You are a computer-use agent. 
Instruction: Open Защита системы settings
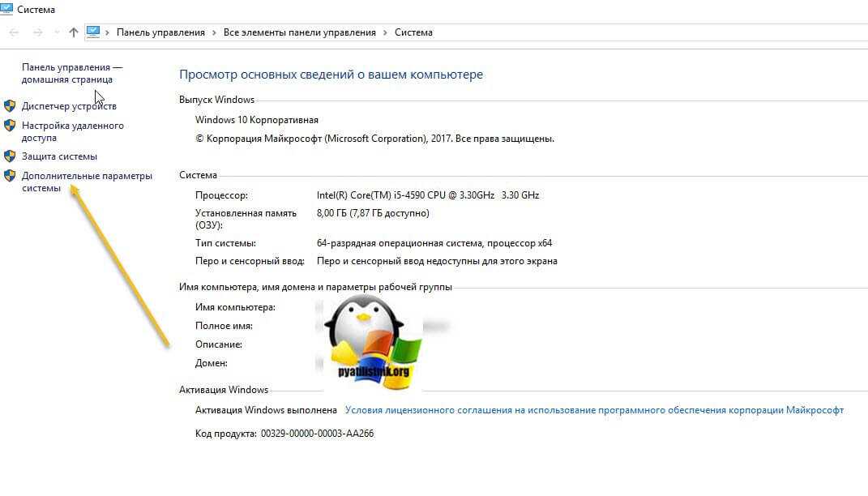(59, 156)
